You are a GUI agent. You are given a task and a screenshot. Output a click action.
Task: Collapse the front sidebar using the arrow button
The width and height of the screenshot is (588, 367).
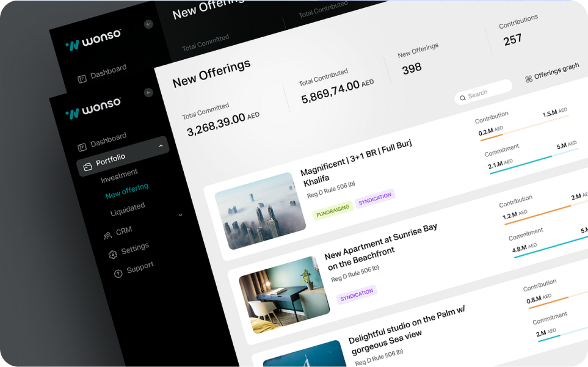(148, 93)
